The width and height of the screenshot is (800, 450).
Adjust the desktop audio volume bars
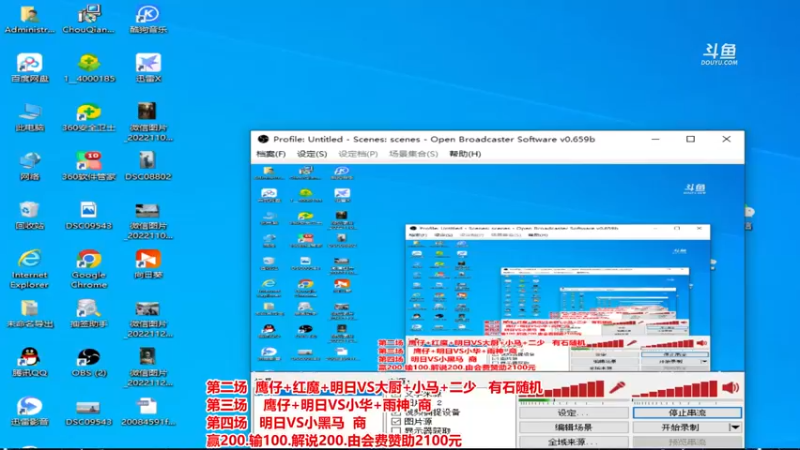click(x=674, y=389)
